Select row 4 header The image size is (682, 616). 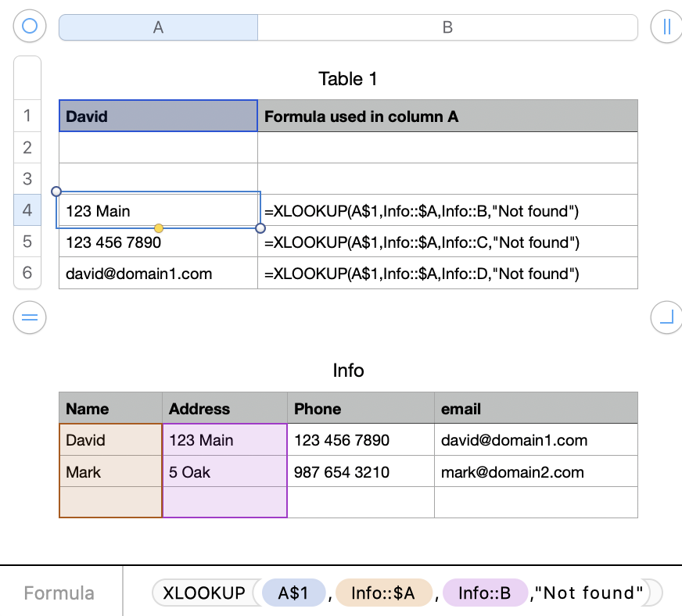click(x=27, y=210)
